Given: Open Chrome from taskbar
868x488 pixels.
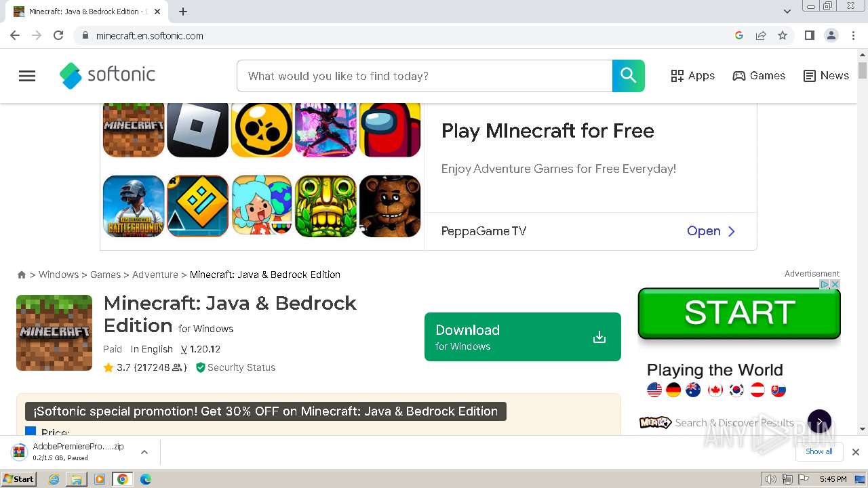Looking at the screenshot, I should (x=122, y=479).
